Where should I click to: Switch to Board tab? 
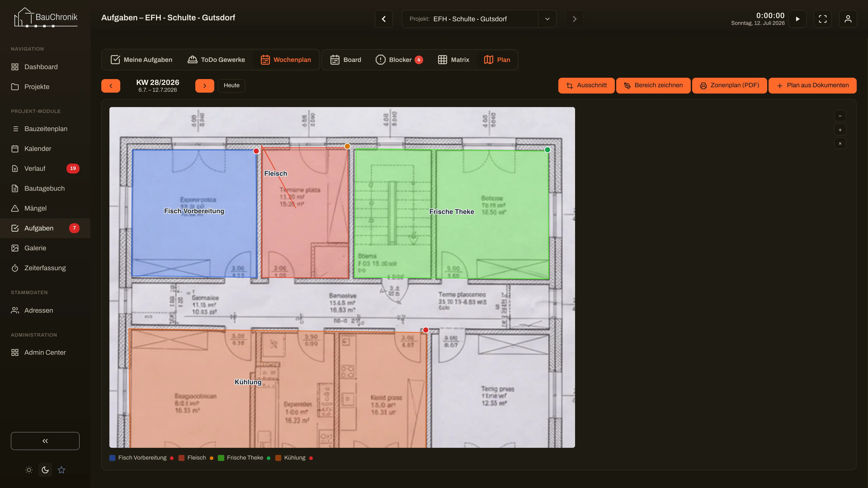(x=345, y=60)
